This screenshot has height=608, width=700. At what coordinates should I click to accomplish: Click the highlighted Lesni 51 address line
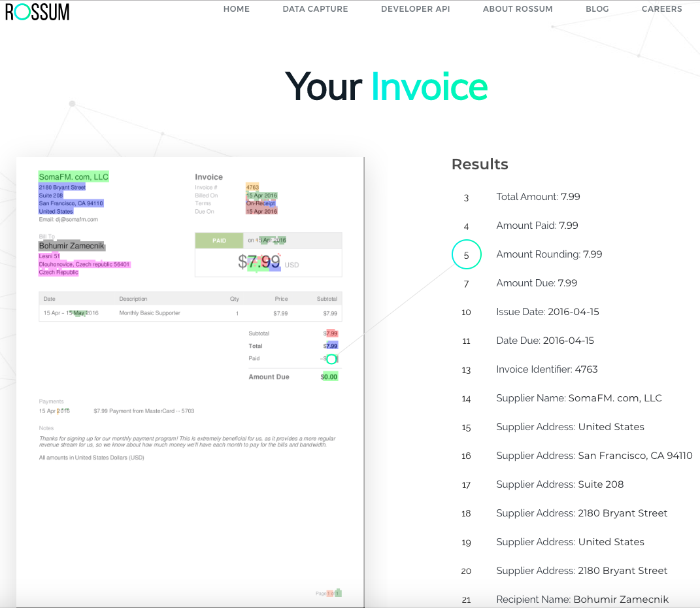[x=49, y=256]
